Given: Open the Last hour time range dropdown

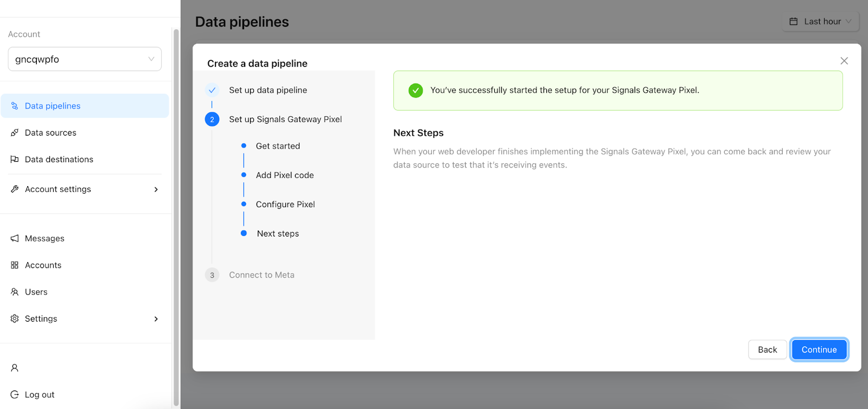Looking at the screenshot, I should click(821, 21).
